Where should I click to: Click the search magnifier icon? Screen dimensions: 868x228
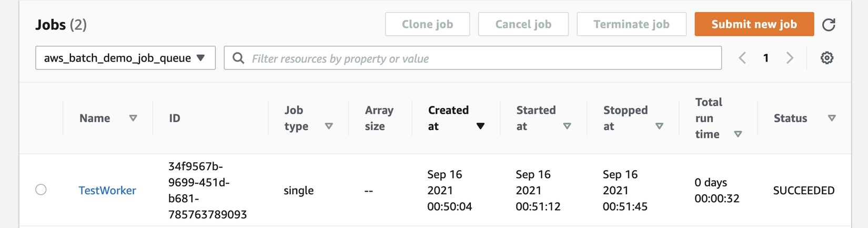(238, 58)
